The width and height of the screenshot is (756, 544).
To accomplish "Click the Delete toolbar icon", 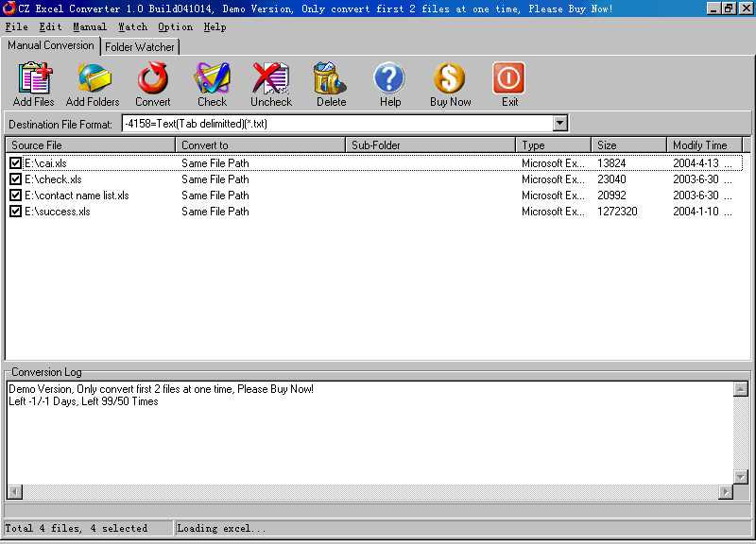I will click(331, 79).
